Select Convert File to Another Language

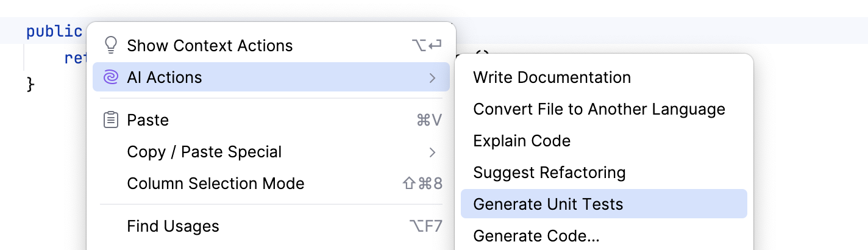point(599,109)
